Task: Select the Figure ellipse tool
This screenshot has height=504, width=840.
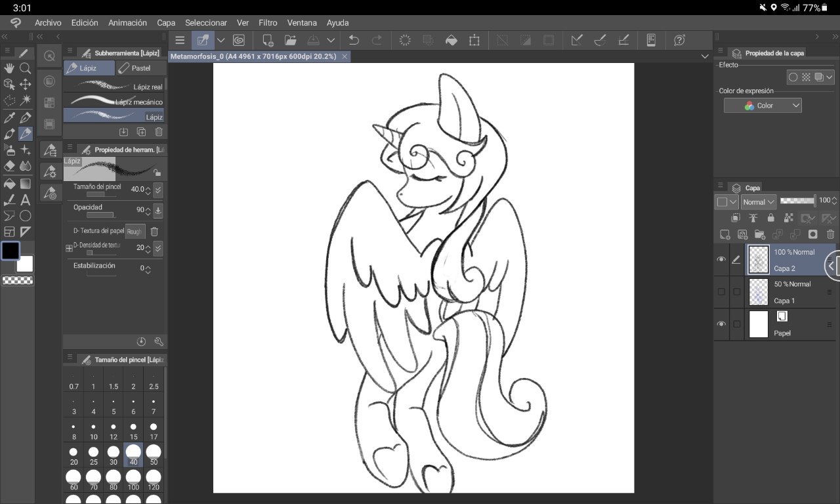Action: pyautogui.click(x=26, y=216)
